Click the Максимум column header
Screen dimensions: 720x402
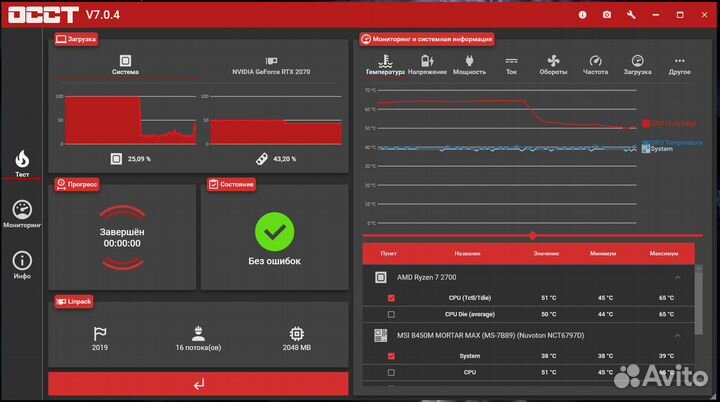coord(664,253)
